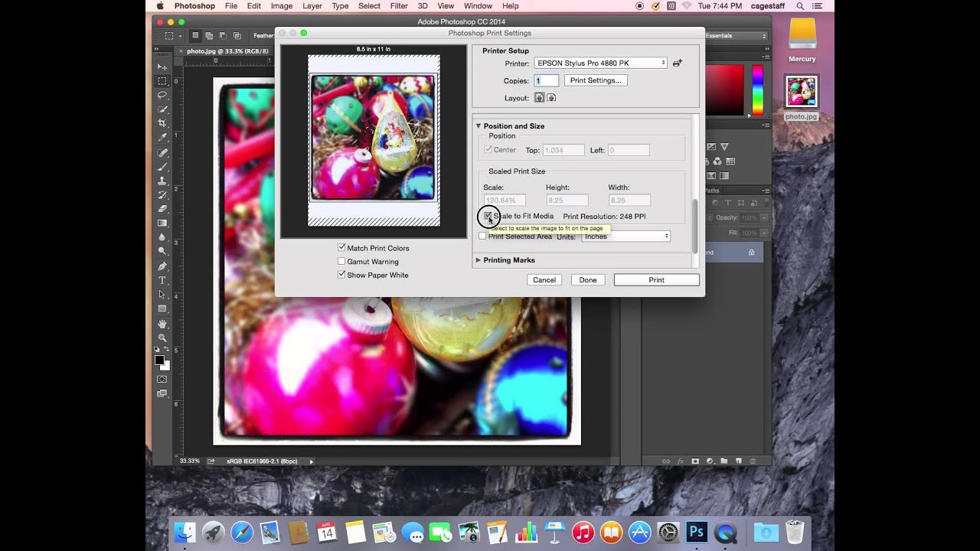Screen dimensions: 980x551
Task: Select the Eraser tool
Action: point(162,208)
